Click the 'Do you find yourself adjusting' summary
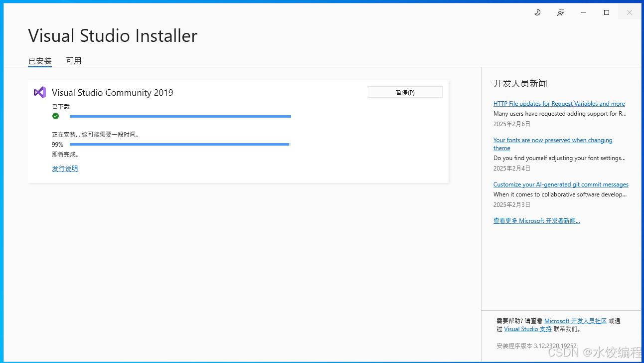Screen dimensions: 644x363 (559, 158)
